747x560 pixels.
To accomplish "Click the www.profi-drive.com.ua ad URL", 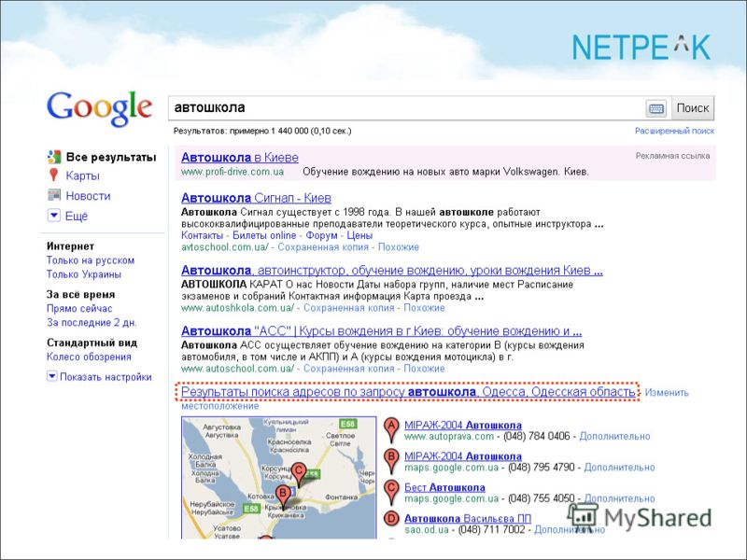I will click(x=233, y=172).
